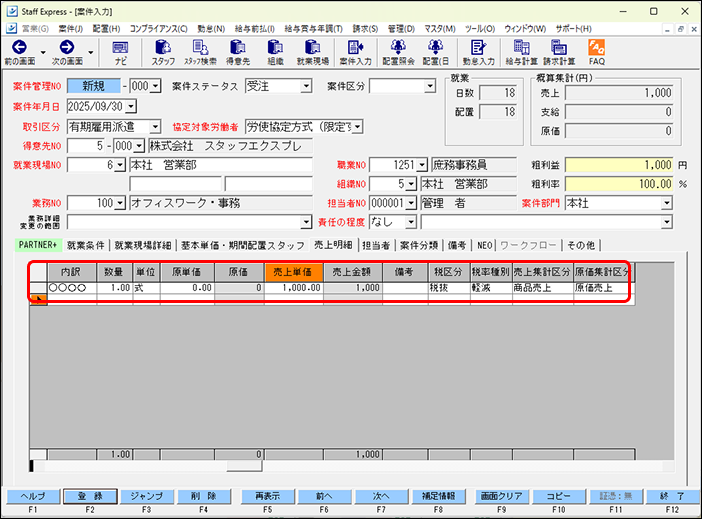The height and width of the screenshot is (519, 702).
Task: Click the 就業現場 name field 本社 営業部
Action: (221, 165)
